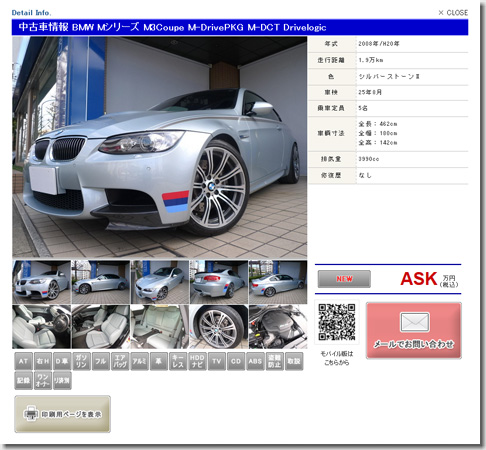Click the 中古車情報 BMW M3Coupe title

point(172,27)
